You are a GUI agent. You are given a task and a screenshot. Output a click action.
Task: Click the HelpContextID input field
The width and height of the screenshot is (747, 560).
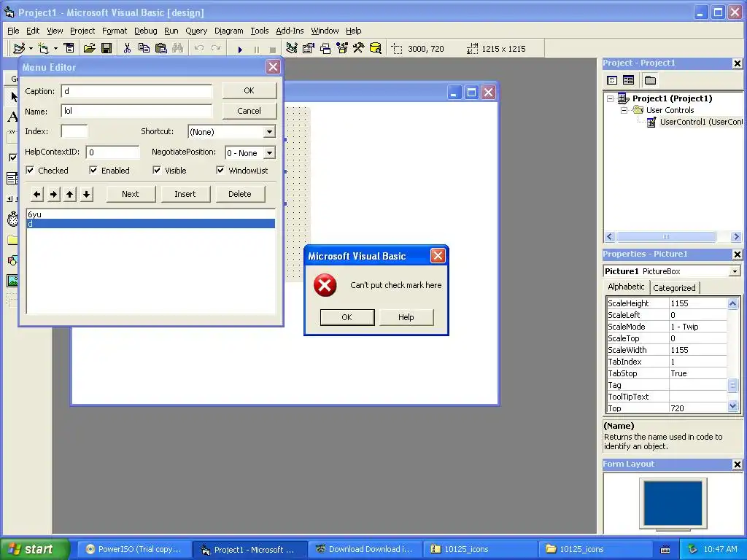(113, 152)
